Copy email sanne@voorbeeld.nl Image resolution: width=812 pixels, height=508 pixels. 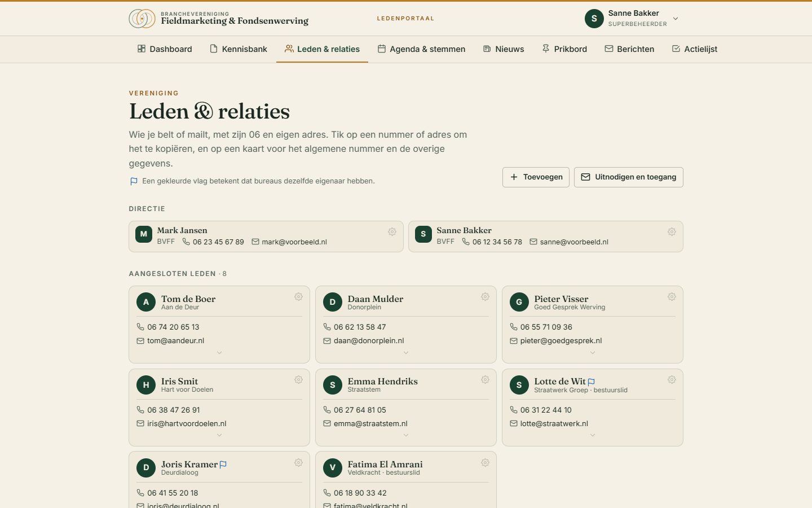568,242
